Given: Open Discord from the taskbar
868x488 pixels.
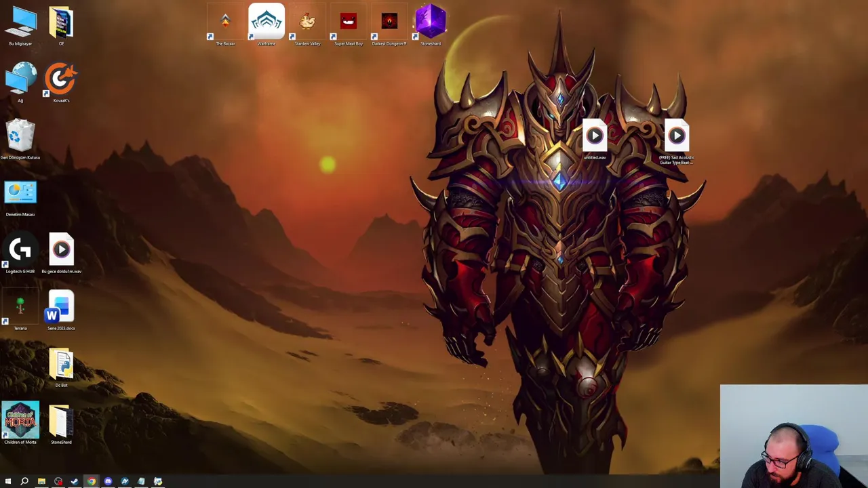Looking at the screenshot, I should pos(108,481).
